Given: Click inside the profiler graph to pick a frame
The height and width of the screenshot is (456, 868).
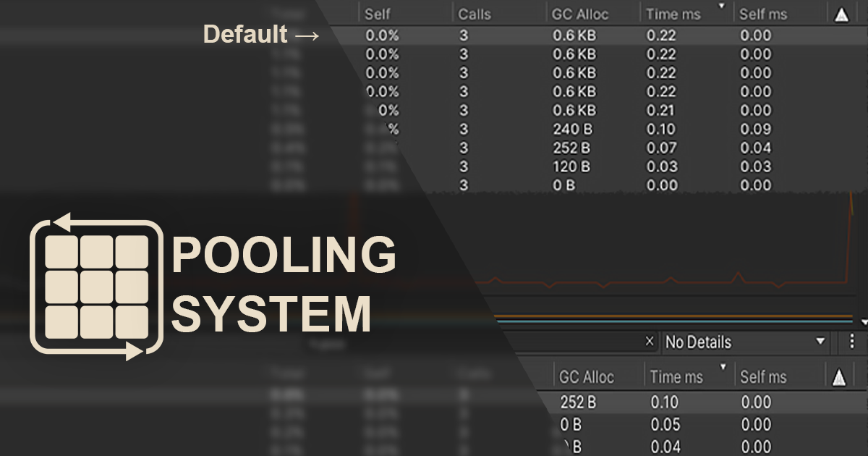Looking at the screenshot, I should [x=651, y=268].
